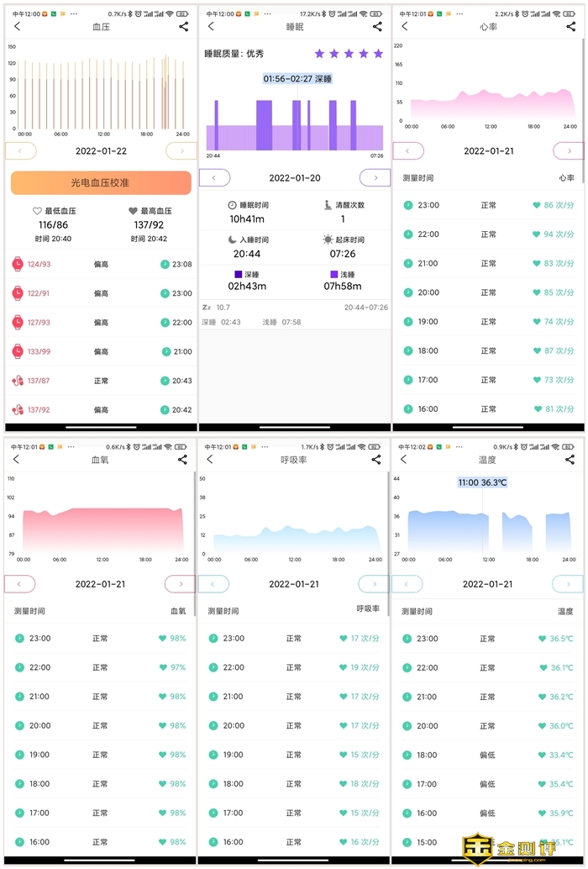This screenshot has width=588, height=869.
Task: Tap the 01:56-02:27 深睡 marker on the sleep chart
Action: click(x=297, y=78)
